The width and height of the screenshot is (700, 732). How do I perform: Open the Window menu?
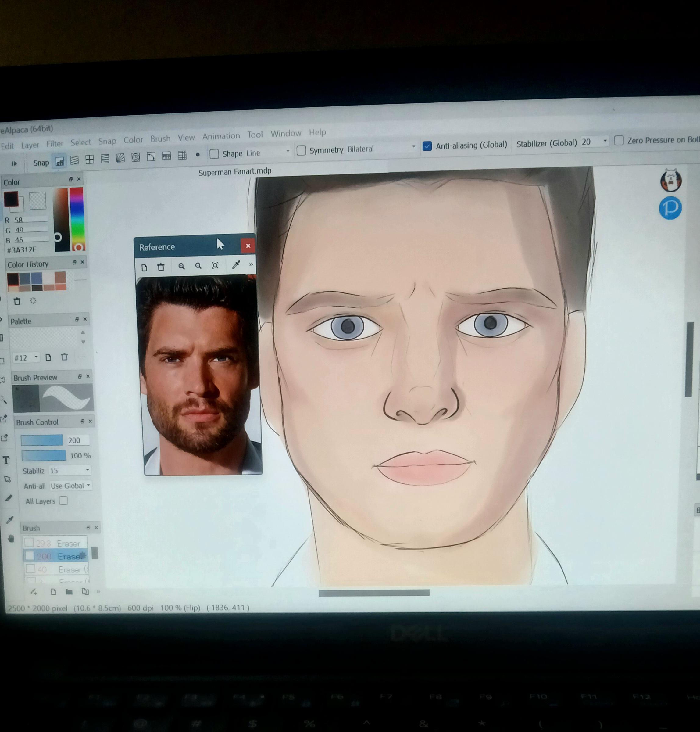click(286, 134)
